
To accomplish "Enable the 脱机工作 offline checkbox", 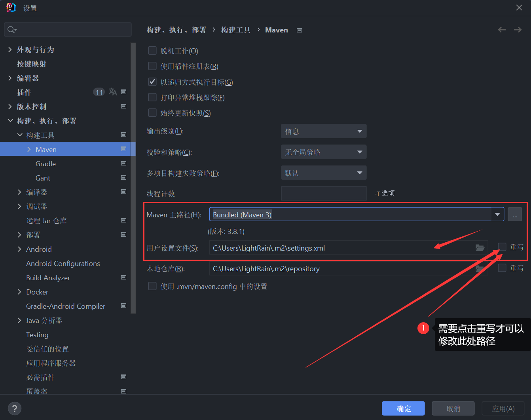I will 152,51.
